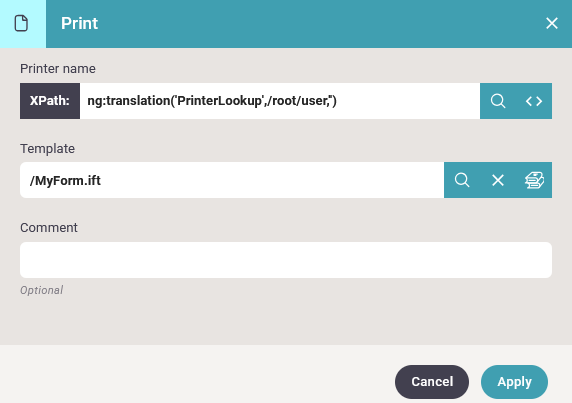Screen dimensions: 572x403
Task: Click the Printer name label
Action: 58,69
